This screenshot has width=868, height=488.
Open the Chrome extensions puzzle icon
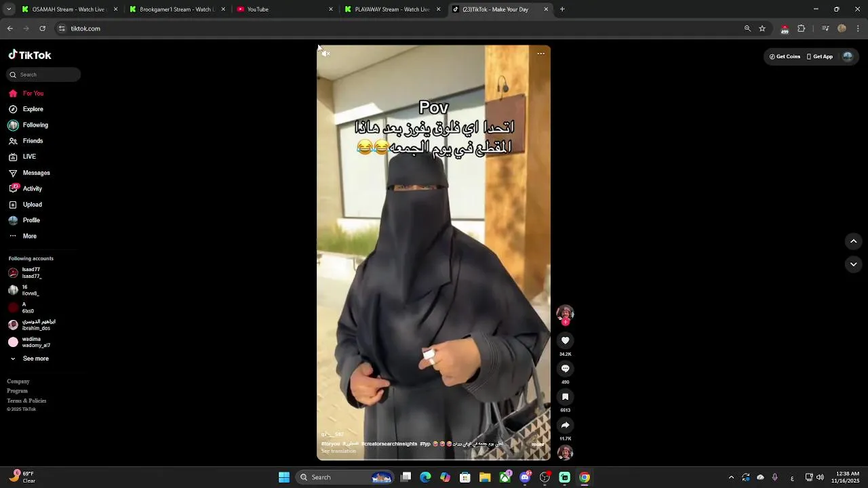(802, 28)
